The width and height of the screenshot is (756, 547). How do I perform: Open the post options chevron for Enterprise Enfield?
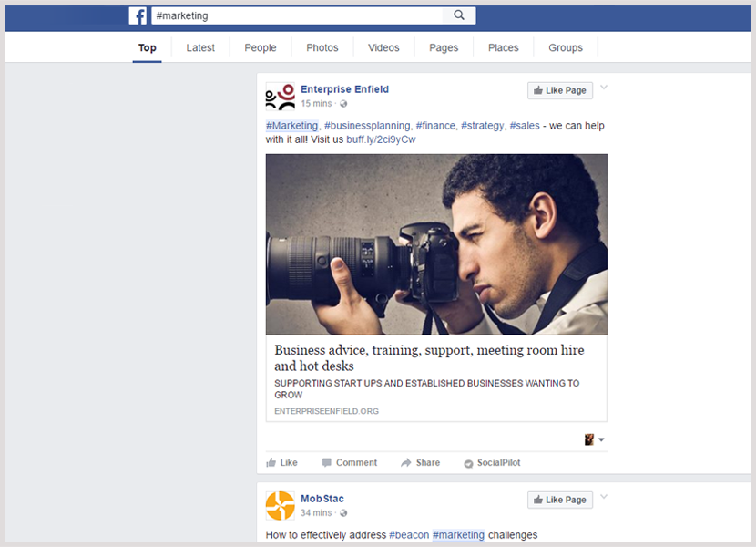604,88
